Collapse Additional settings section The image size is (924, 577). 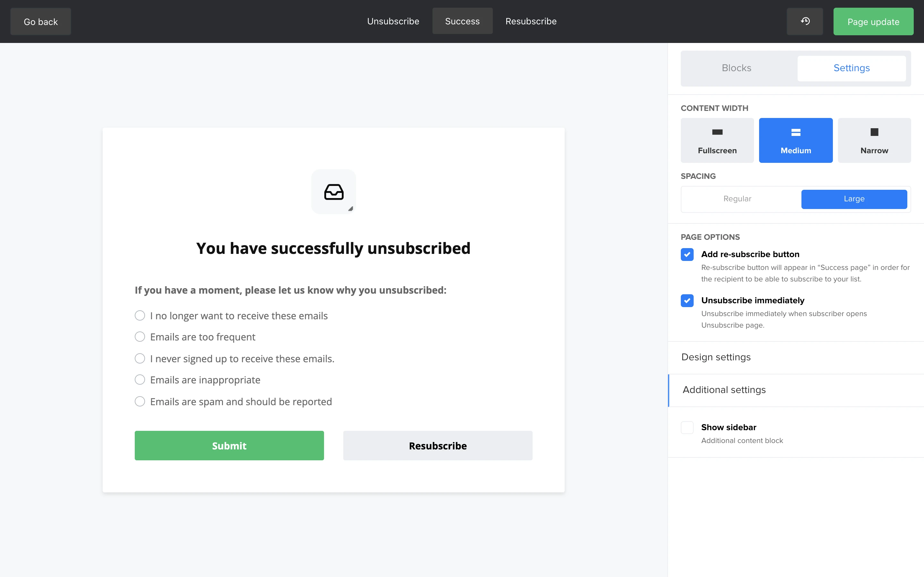pos(724,390)
